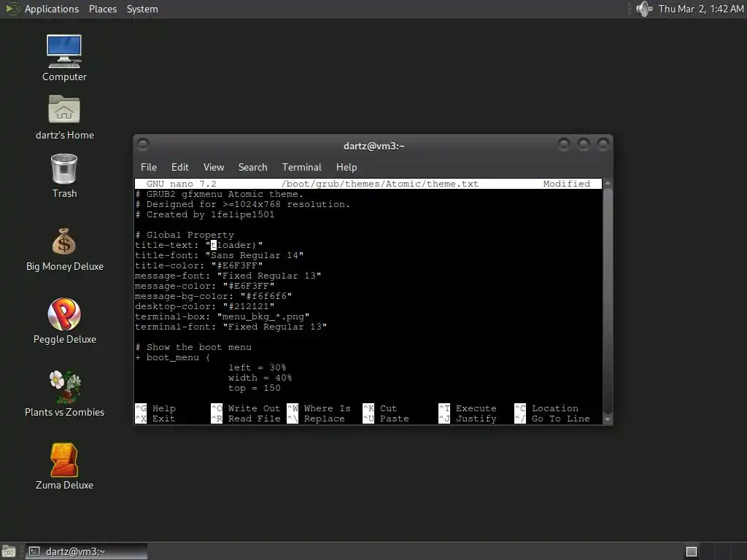
Task: Click the ^K Cut shortcut label
Action: tap(379, 408)
